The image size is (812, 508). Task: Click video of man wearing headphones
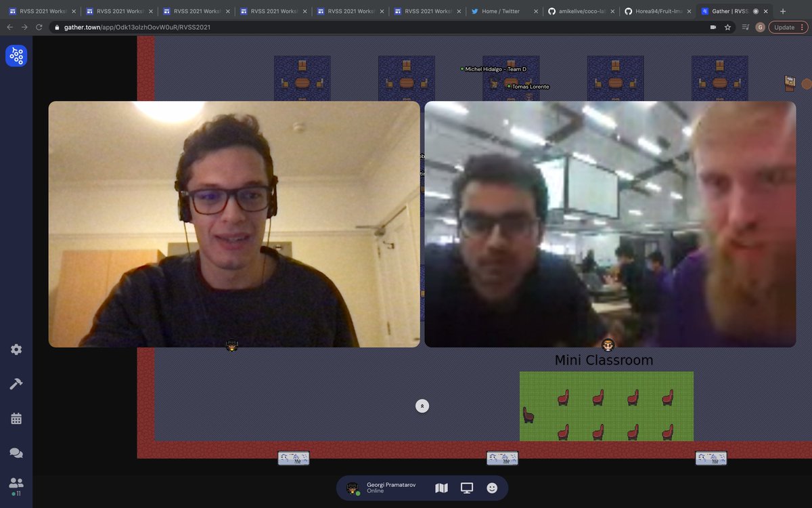pyautogui.click(x=234, y=224)
